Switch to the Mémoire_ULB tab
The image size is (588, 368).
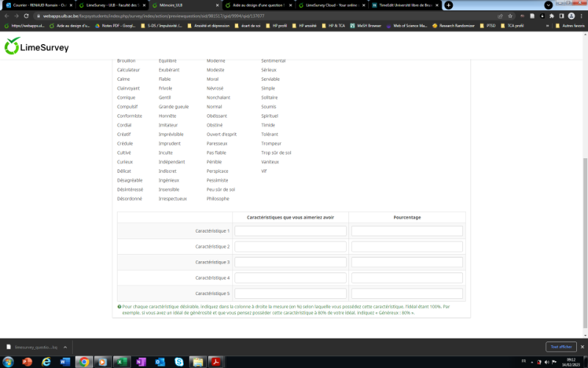click(x=173, y=5)
